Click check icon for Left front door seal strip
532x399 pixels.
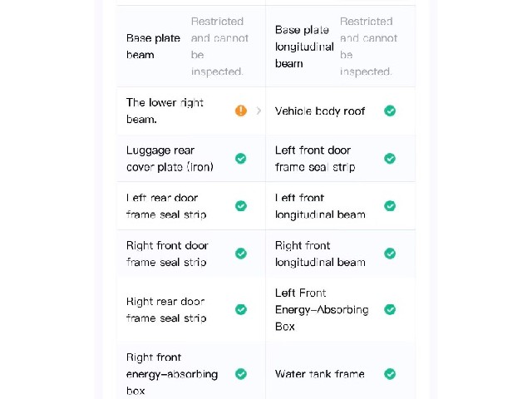(x=390, y=159)
